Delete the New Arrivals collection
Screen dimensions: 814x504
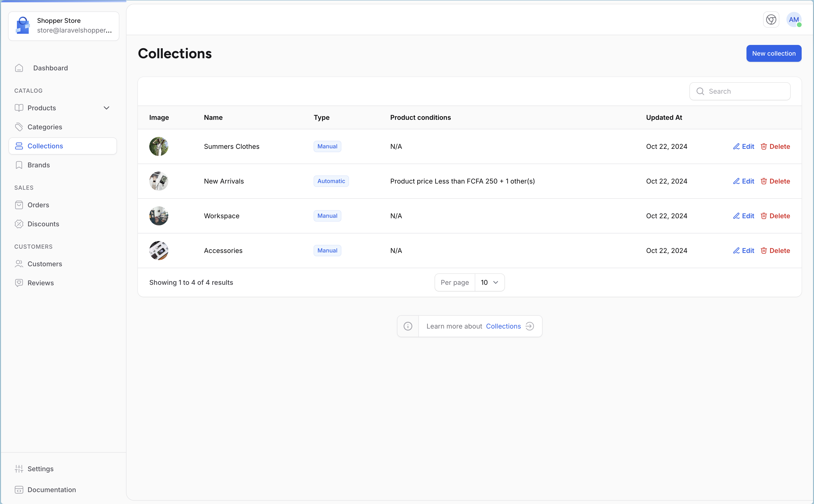[x=775, y=181]
